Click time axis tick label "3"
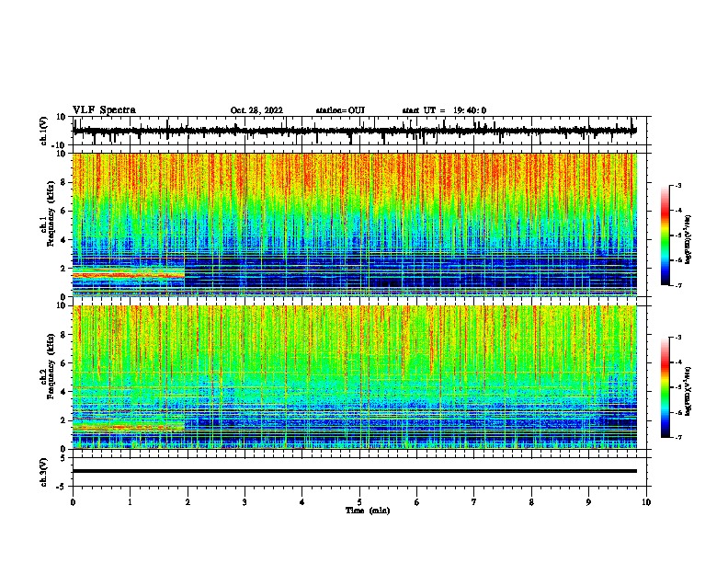This screenshot has height=563, width=728. (x=245, y=502)
